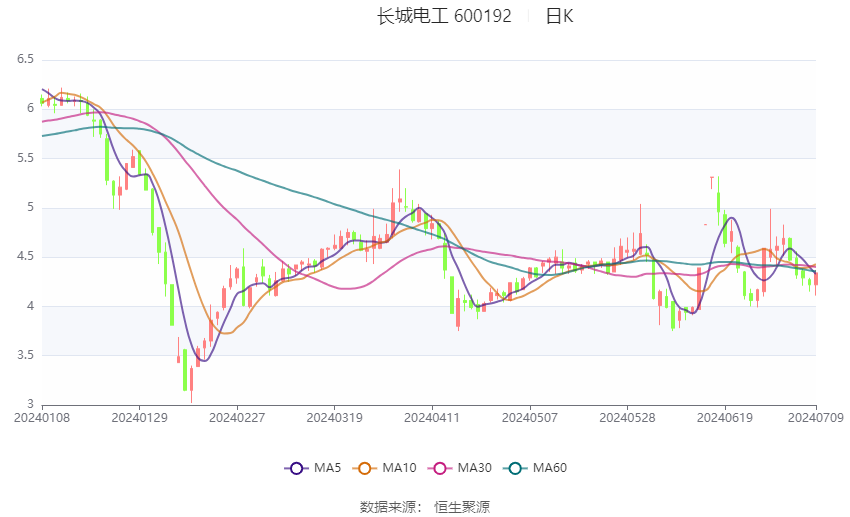This screenshot has height=517, width=850.
Task: Click the 20240411 date axis label
Action: pos(432,418)
